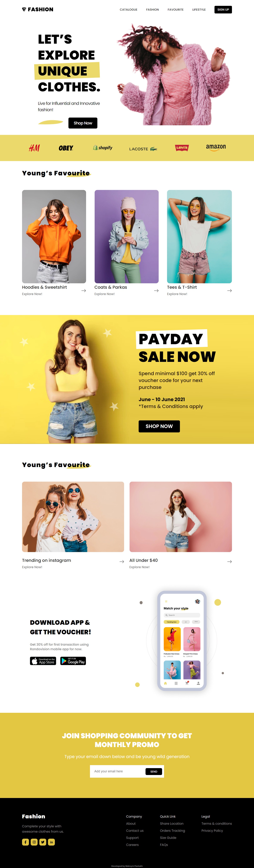254x868 pixels.
Task: Click the arrow next to Tees & T-Shirt
Action: pos(229,290)
